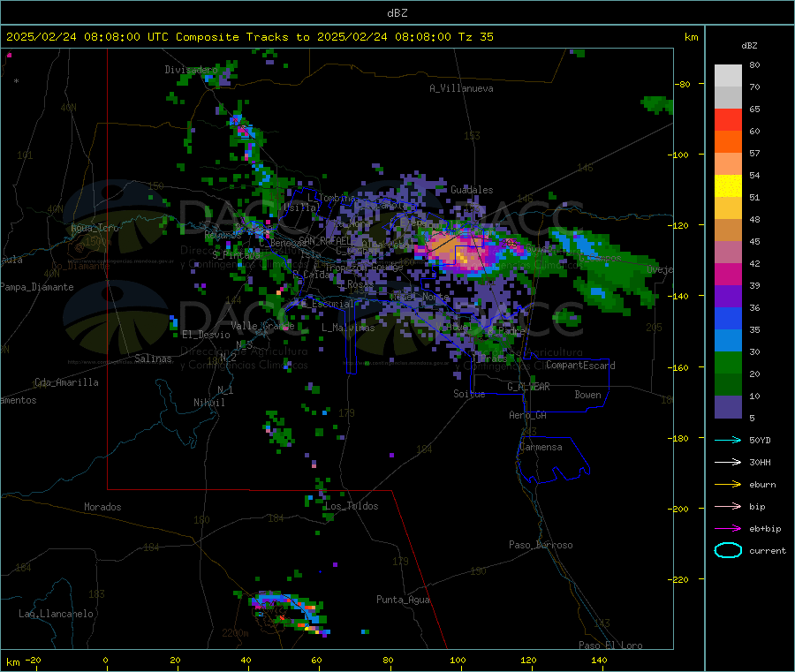Click the El_Desvio place label
This screenshot has width=795, height=672.
206,335
